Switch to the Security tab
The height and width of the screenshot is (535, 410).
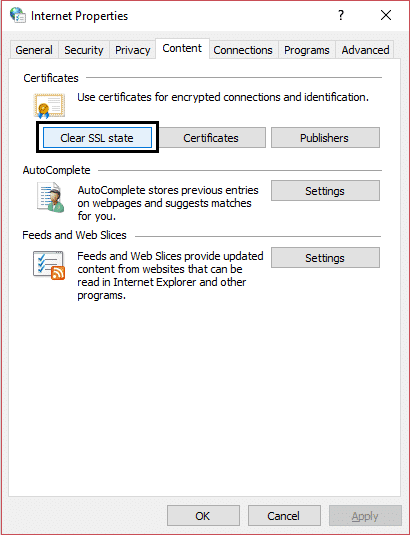tap(84, 50)
